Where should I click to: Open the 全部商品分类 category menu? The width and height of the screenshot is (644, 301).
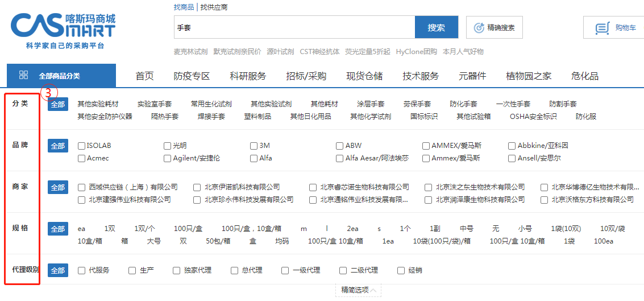tap(59, 76)
